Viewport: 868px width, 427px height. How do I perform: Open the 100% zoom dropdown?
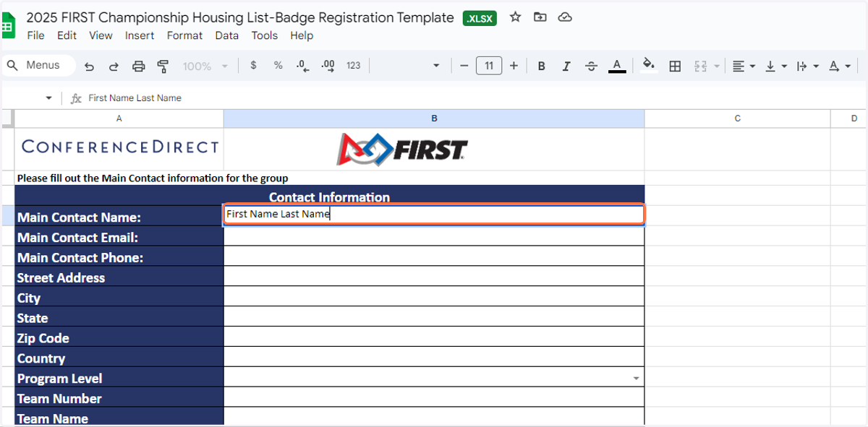(x=205, y=66)
